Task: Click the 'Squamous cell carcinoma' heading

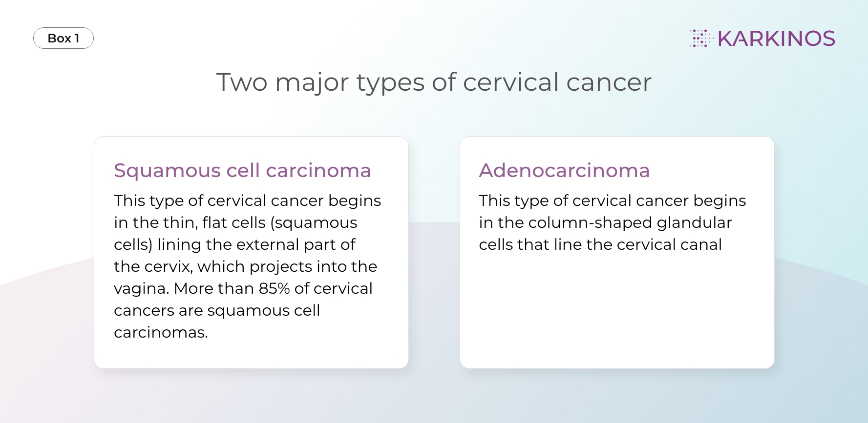Action: 242,171
